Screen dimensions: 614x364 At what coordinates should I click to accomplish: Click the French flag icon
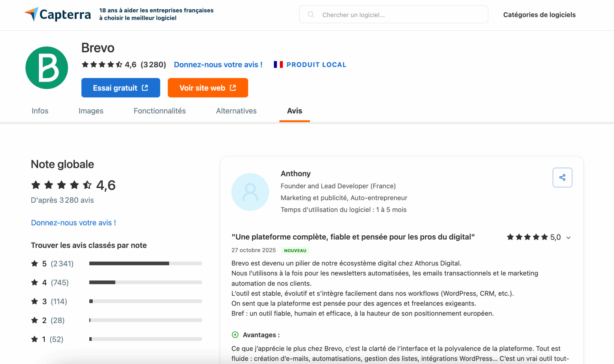click(278, 64)
